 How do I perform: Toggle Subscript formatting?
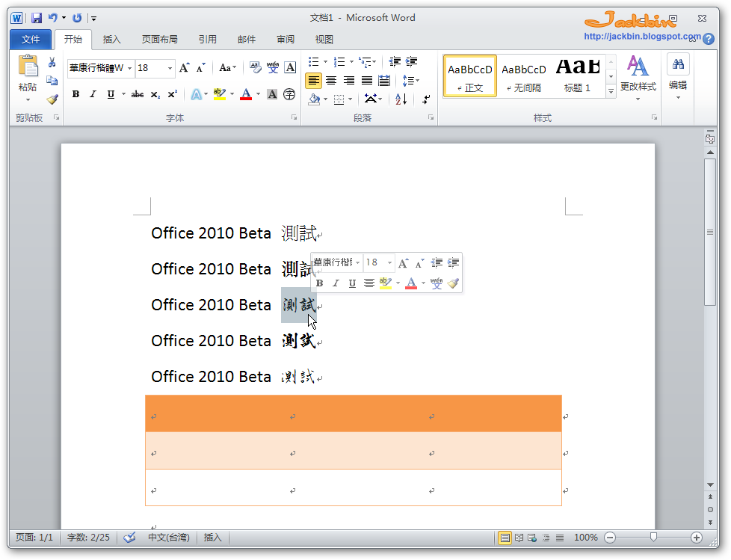point(155,95)
